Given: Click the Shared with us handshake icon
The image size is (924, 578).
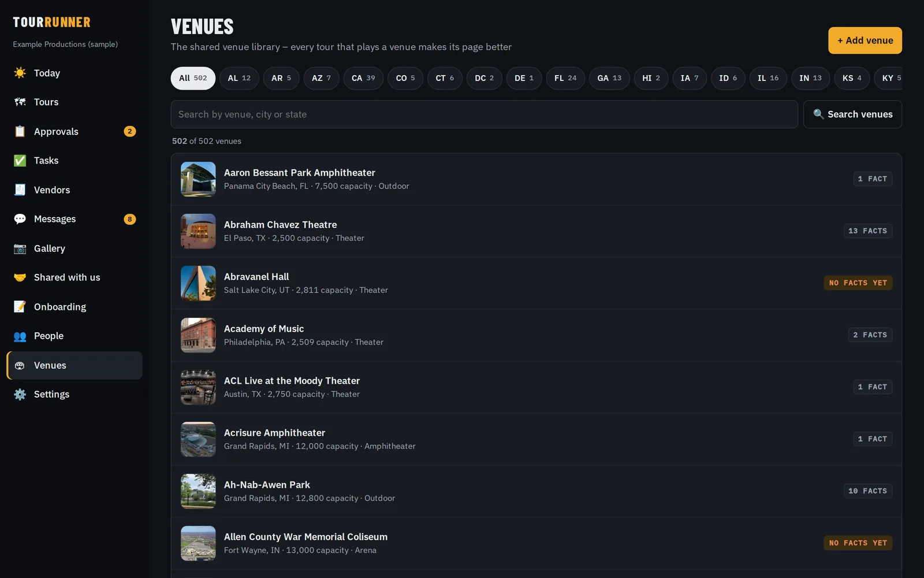Looking at the screenshot, I should (20, 277).
